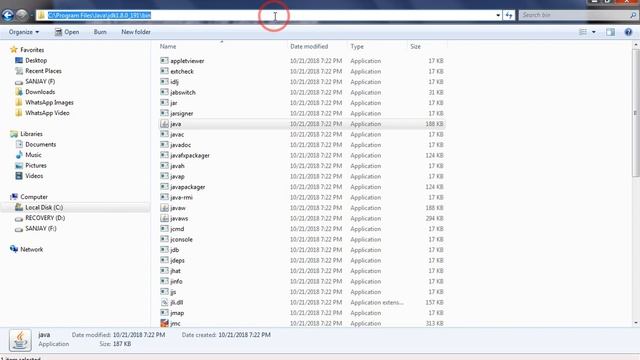Create a New folder
640x360 pixels.
click(x=136, y=32)
